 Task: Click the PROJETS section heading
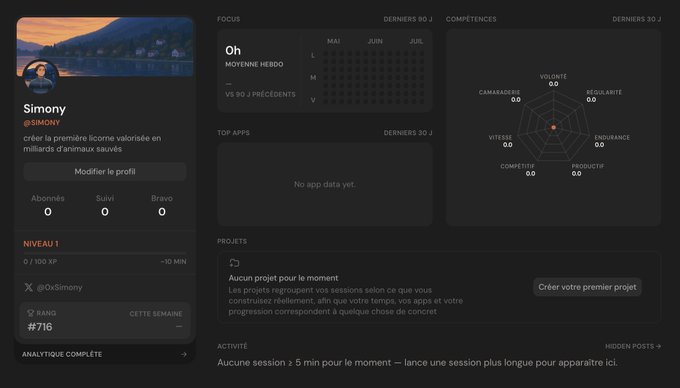tap(232, 241)
